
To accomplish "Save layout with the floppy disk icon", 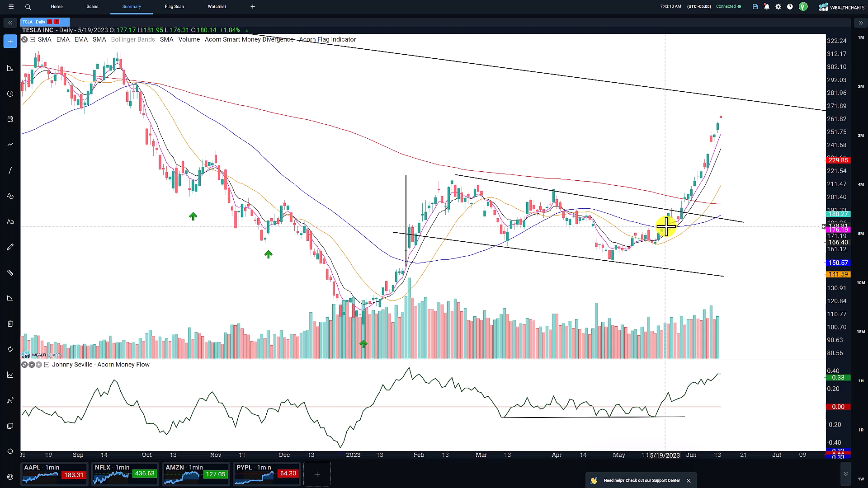I will pos(755,7).
